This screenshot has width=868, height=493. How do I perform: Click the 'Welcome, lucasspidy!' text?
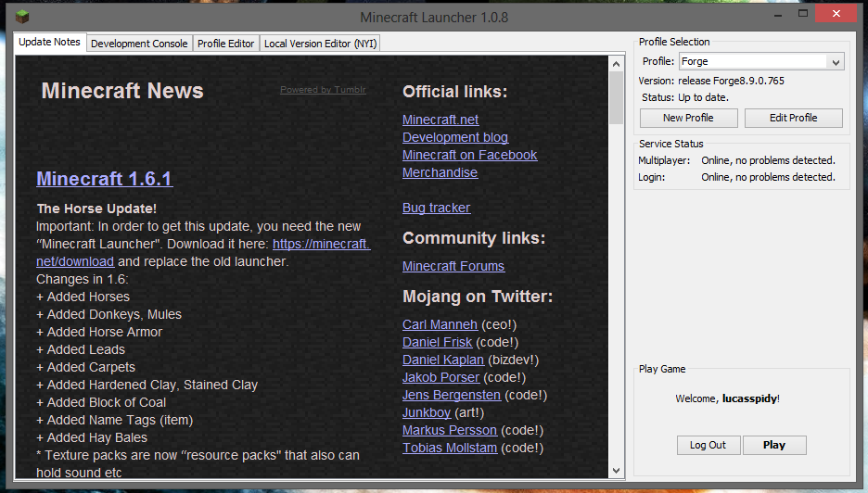pos(727,398)
